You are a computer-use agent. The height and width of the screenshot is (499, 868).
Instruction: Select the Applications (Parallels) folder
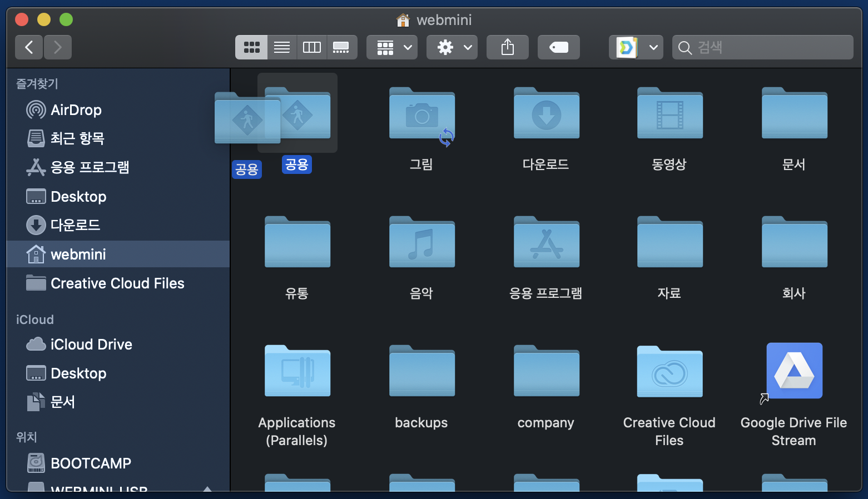(297, 371)
